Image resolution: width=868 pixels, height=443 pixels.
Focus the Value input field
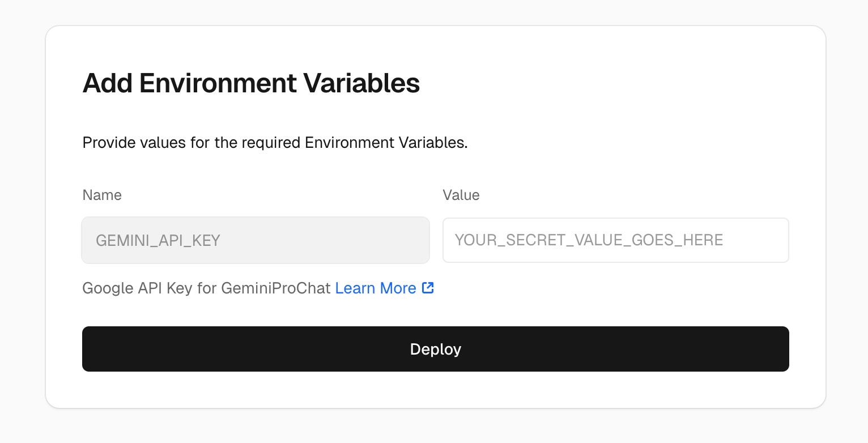coord(616,240)
